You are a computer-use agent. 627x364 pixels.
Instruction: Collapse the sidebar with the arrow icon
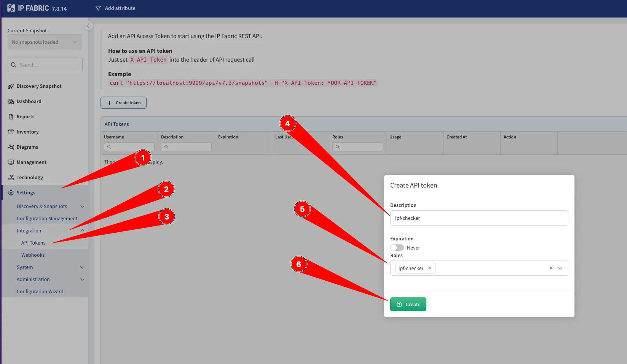pos(88,26)
